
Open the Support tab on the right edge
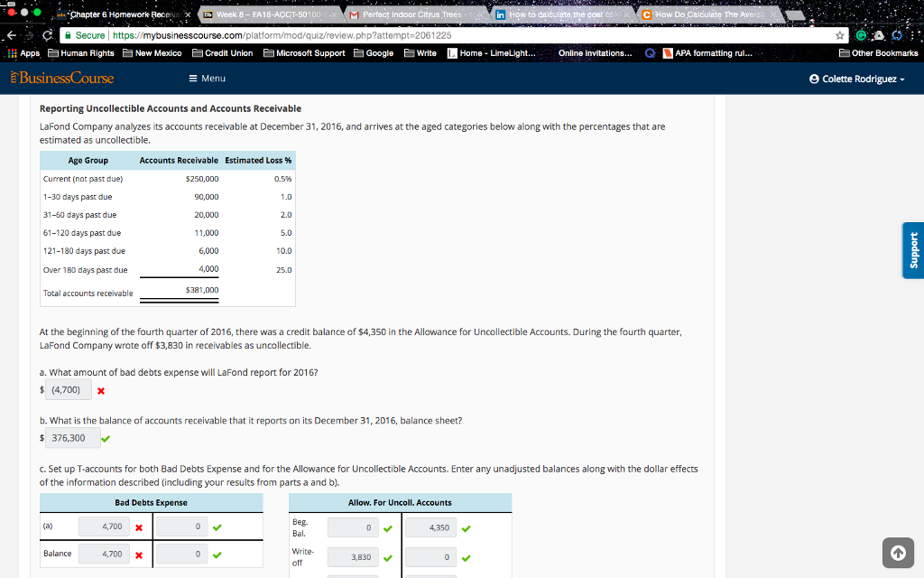point(913,250)
